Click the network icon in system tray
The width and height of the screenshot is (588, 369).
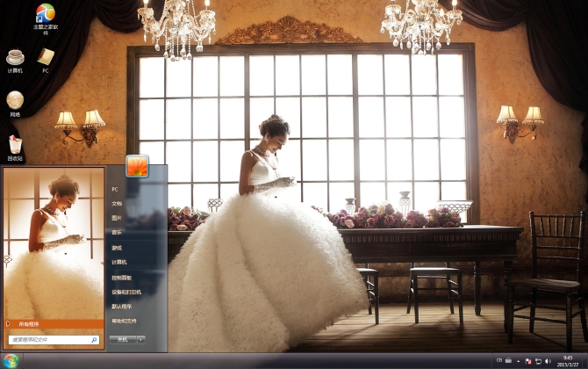[x=537, y=361]
